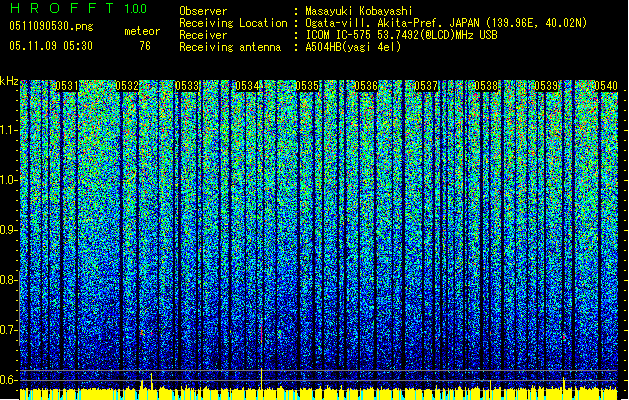Select the 0.8 frequency axis label
629x400 pixels.
coord(9,280)
